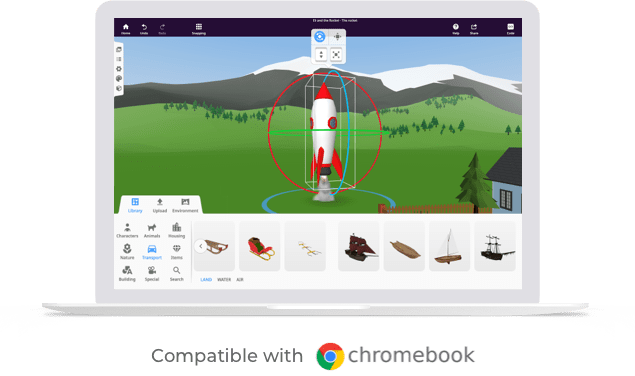The width and height of the screenshot is (635, 376).
Task: Open the Upload tab
Action: tap(160, 205)
